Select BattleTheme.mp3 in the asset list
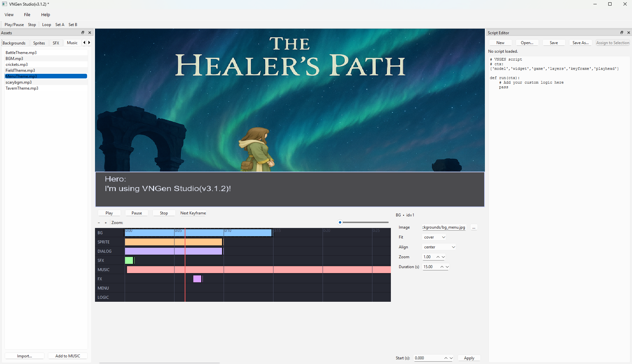 [46, 53]
